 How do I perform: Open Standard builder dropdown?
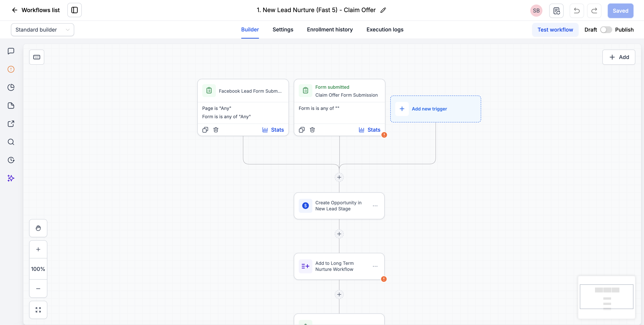[43, 30]
